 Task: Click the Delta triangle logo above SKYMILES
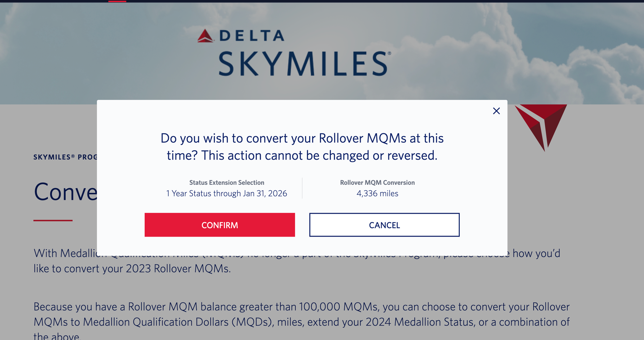(x=206, y=35)
